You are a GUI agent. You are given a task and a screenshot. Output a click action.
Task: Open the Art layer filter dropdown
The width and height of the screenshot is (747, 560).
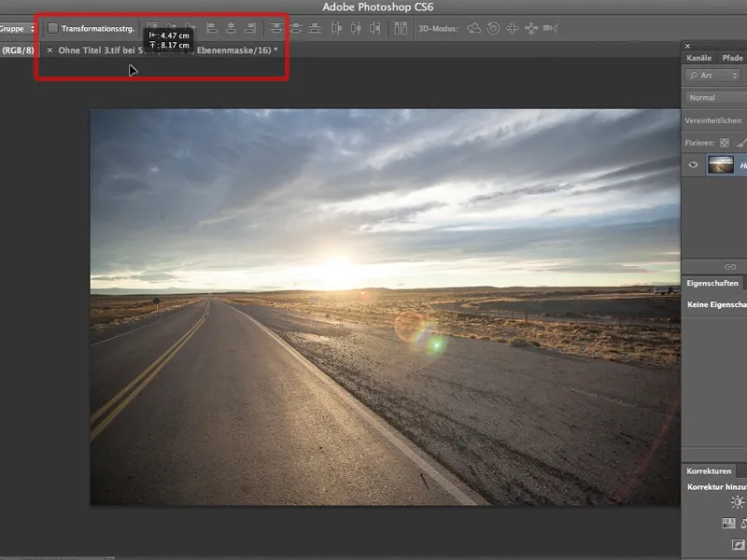pos(712,76)
